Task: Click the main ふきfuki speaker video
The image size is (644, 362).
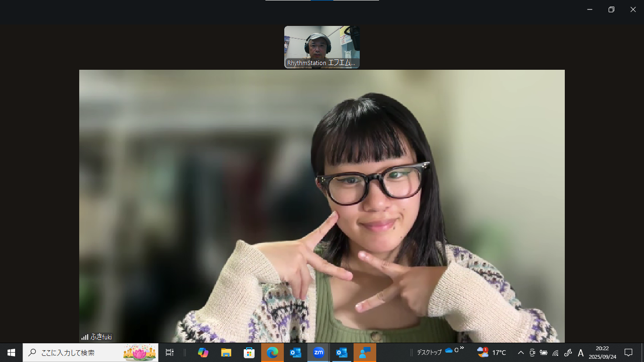Action: tap(322, 206)
